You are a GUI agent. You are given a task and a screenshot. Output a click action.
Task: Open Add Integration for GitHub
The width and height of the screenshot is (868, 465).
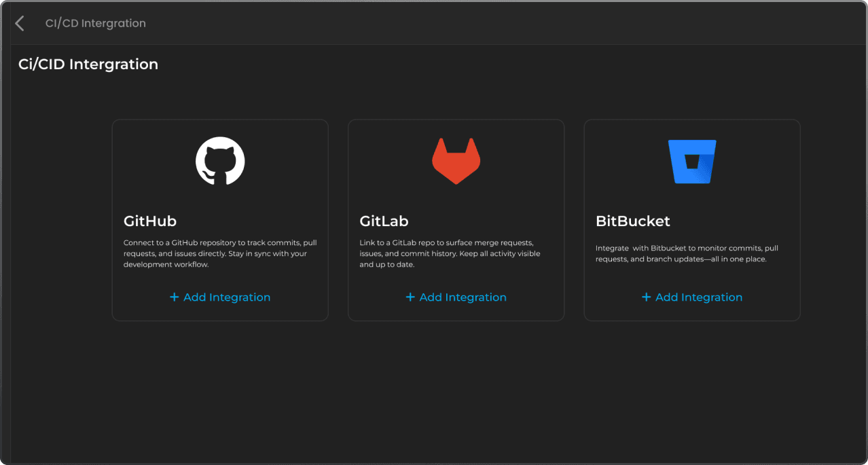(x=225, y=297)
